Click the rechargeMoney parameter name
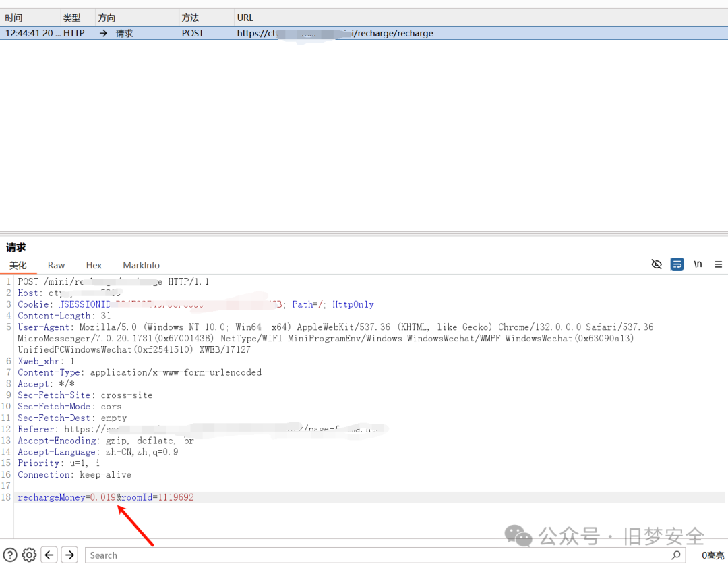This screenshot has height=566, width=728. 51,497
